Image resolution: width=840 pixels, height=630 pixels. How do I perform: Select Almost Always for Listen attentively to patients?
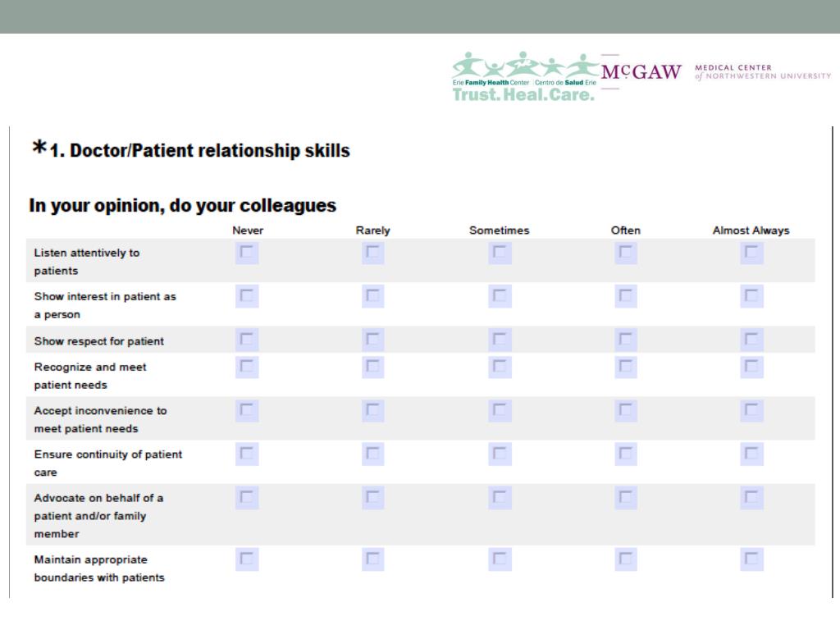[x=751, y=253]
